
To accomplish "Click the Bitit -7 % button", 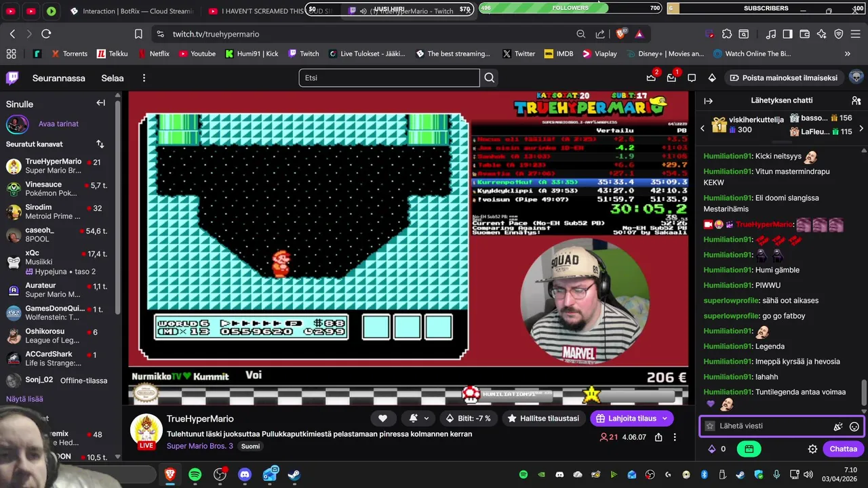I will [x=469, y=418].
